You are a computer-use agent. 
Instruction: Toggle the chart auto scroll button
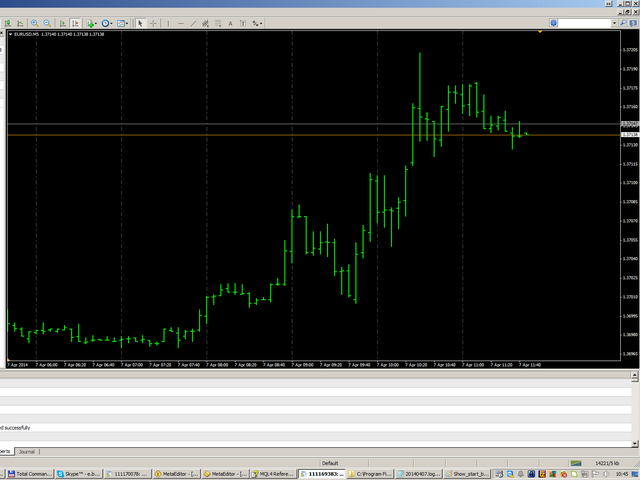coord(62,23)
